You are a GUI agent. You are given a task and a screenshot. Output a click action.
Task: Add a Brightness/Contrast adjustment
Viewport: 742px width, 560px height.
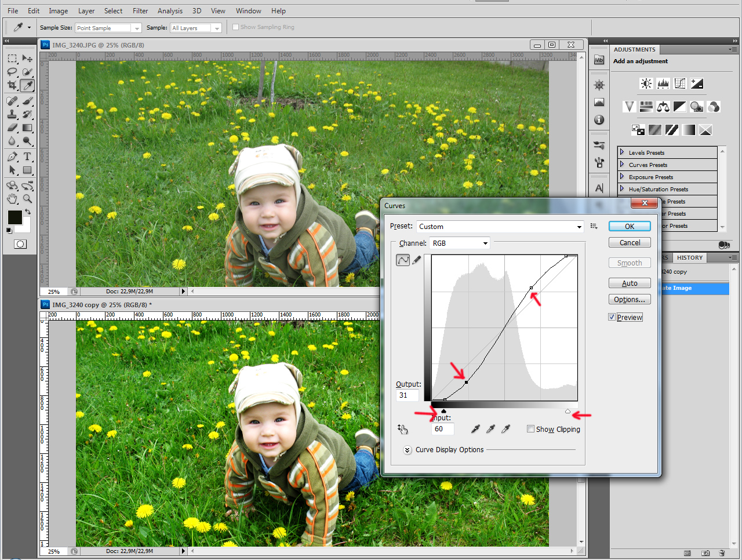point(646,83)
